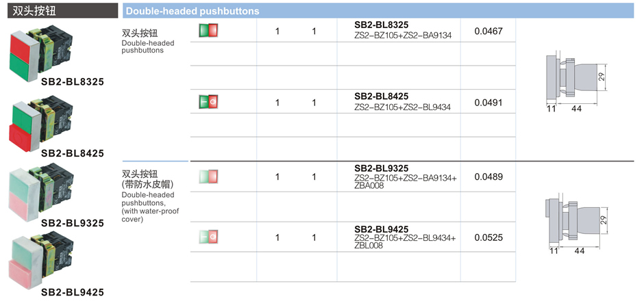Click the pale symbol icon beside SB2-BL9425
This screenshot has height=301, width=644.
tap(208, 237)
